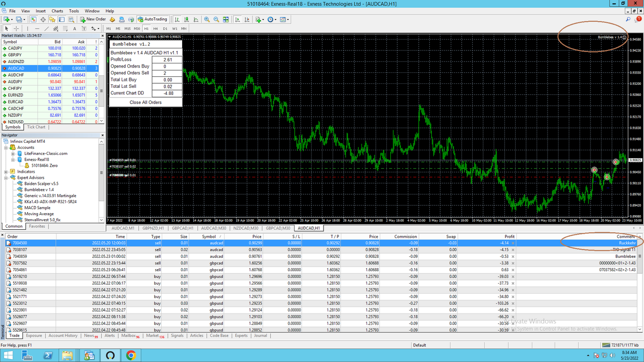This screenshot has width=644, height=362.
Task: Switch chart to candlesticks type
Action: (x=186, y=19)
